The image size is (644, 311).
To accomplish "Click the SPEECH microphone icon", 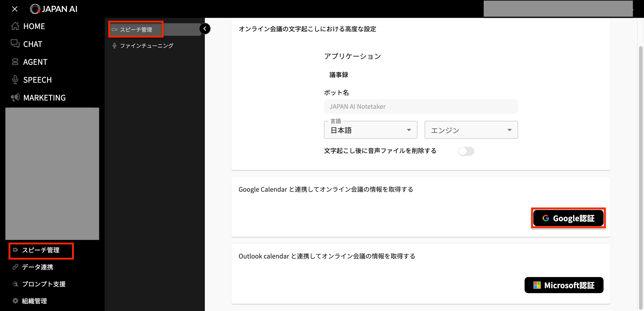I will pos(15,80).
